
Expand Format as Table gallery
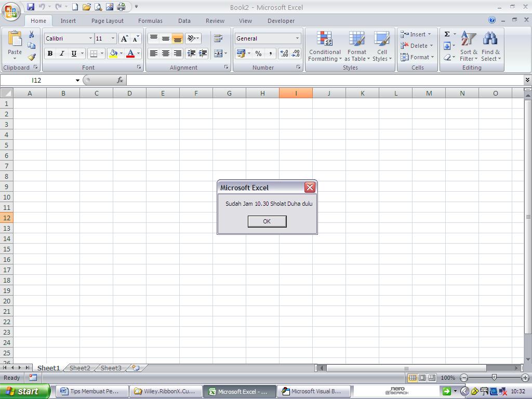pyautogui.click(x=357, y=46)
